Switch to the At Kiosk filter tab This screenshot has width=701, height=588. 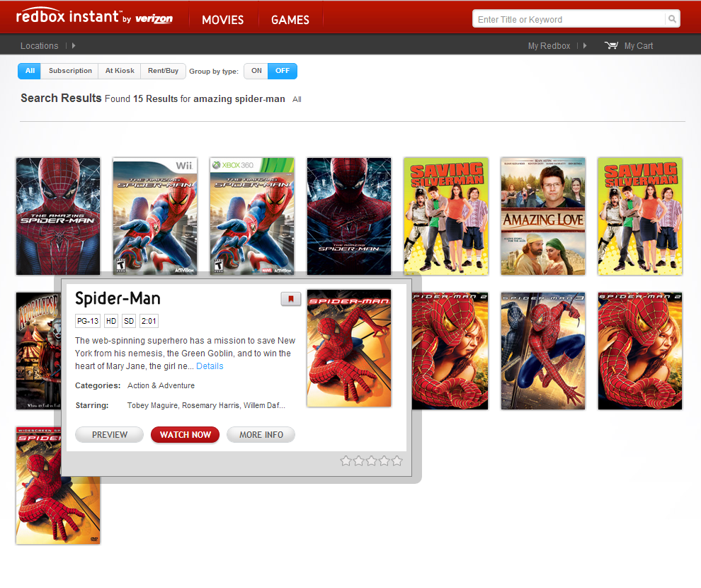119,71
